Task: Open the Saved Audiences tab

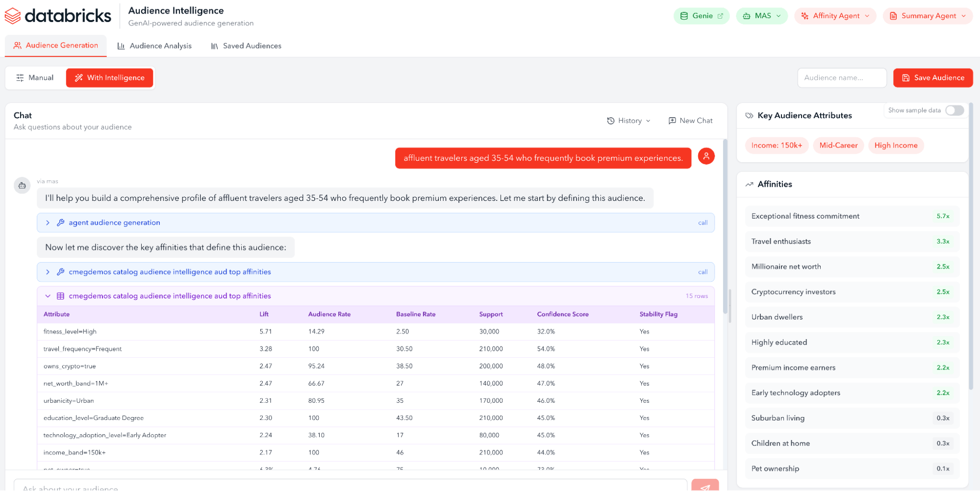Action: 246,46
